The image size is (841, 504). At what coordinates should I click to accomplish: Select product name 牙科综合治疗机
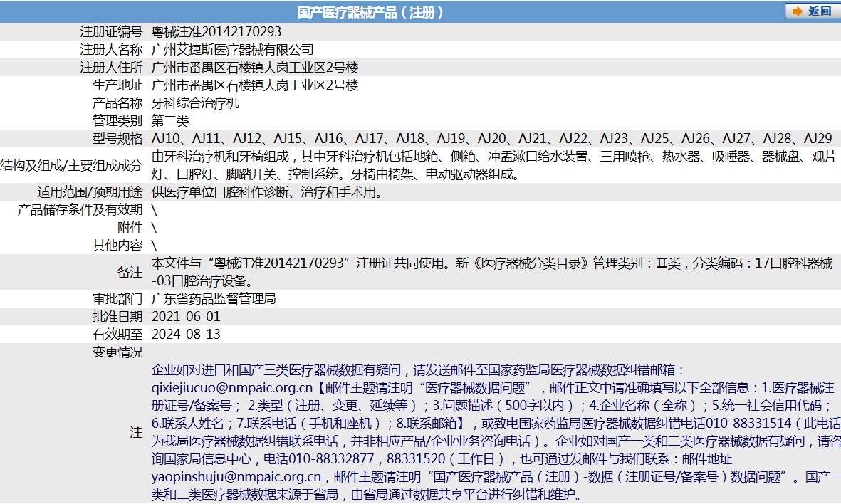coord(195,103)
